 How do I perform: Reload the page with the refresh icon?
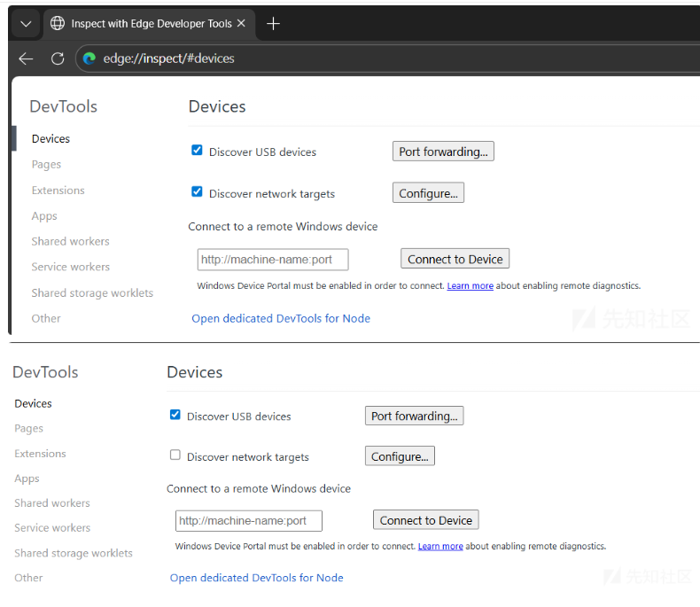58,58
